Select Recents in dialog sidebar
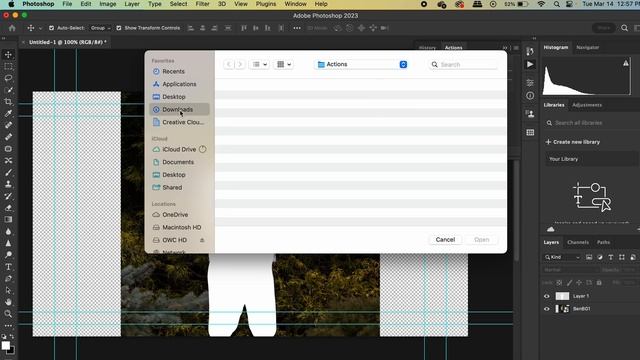This screenshot has height=360, width=640. [x=180, y=71]
